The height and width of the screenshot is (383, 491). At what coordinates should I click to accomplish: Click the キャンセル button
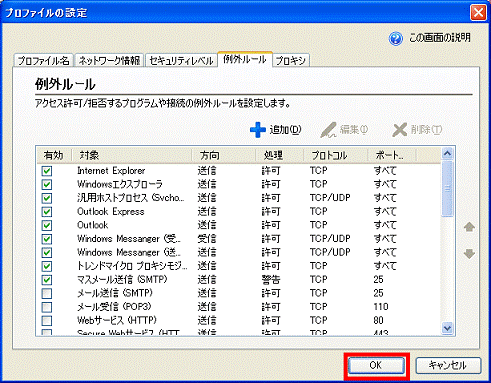448,365
